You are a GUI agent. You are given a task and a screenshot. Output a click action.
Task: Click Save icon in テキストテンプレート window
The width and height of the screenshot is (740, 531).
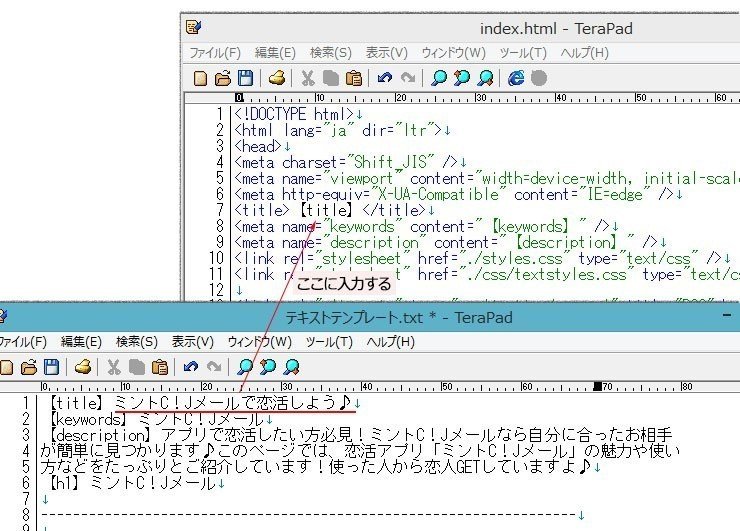(x=51, y=367)
